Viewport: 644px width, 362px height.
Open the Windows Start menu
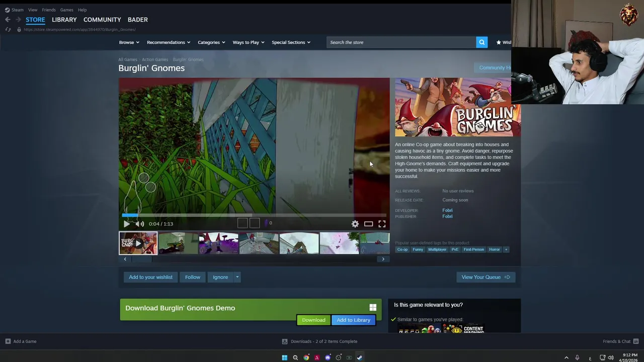(x=284, y=357)
